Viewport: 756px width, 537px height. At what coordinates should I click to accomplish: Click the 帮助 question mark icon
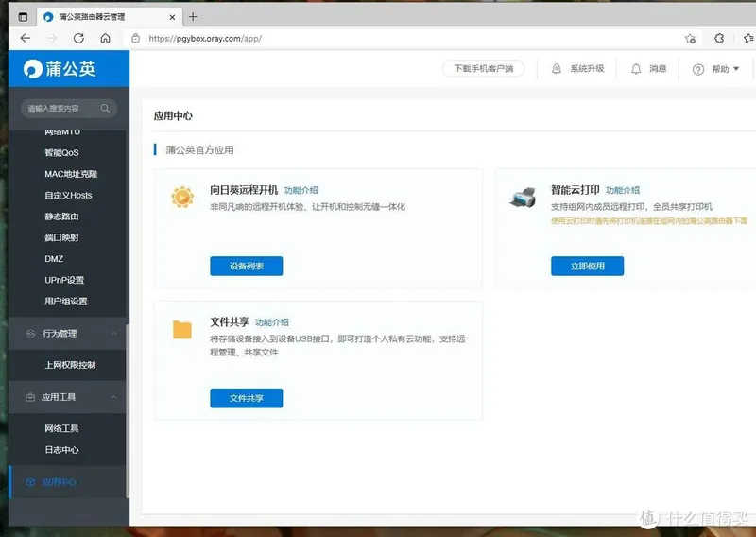tap(698, 69)
